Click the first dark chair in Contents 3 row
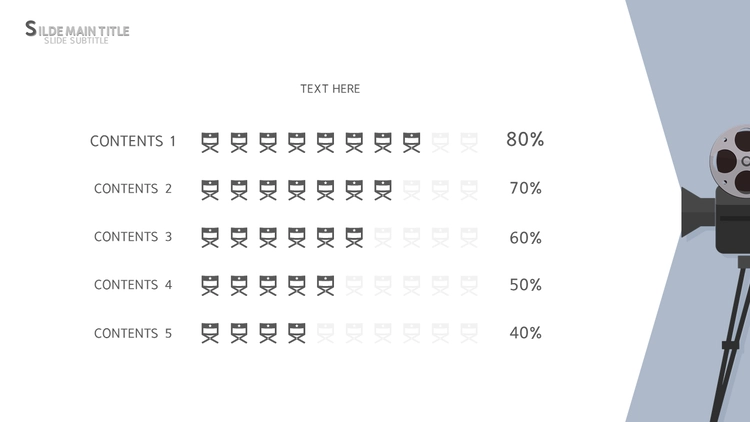The image size is (750, 422). (x=210, y=237)
